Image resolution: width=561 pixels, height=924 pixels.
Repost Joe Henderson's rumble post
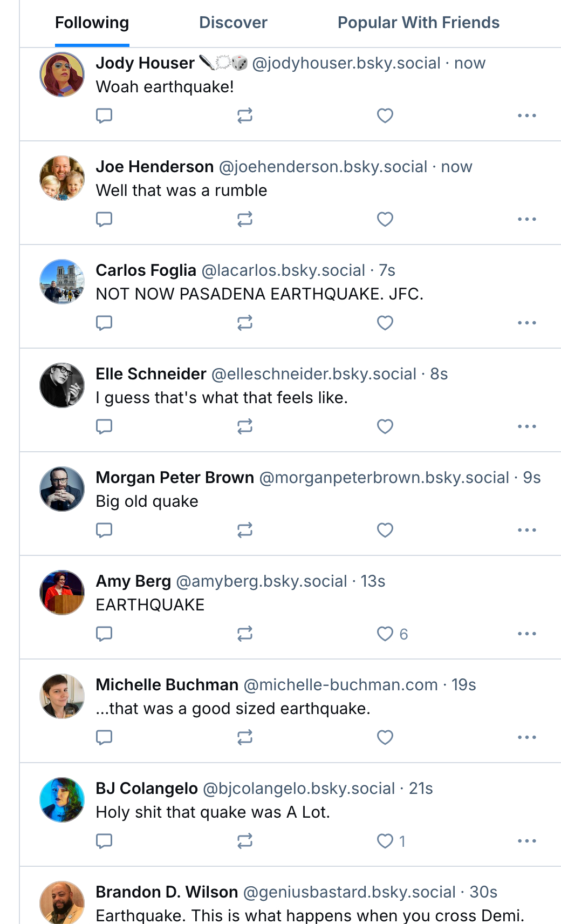(245, 219)
